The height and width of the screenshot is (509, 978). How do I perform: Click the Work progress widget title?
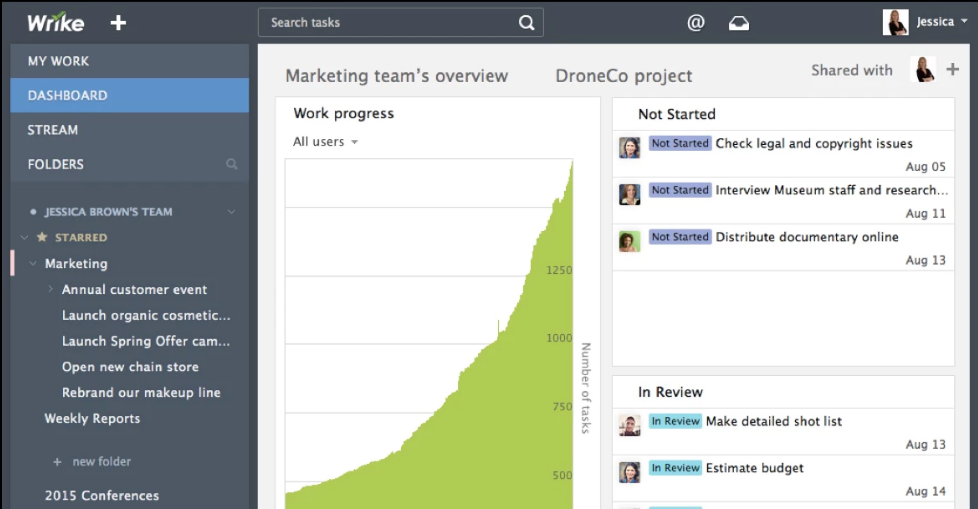344,113
